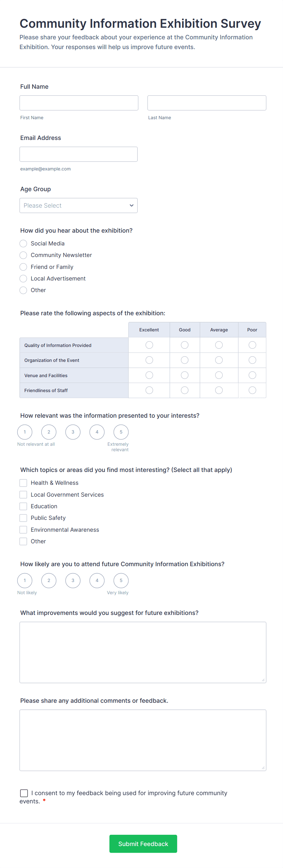This screenshot has width=283, height=868.
Task: Select the Social Media radio option
Action: [23, 243]
